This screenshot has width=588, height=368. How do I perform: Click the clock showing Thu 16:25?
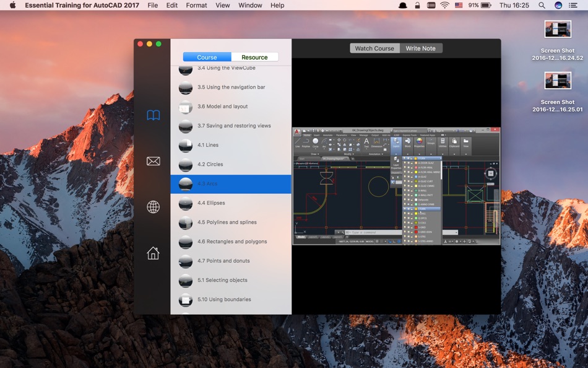tap(514, 5)
